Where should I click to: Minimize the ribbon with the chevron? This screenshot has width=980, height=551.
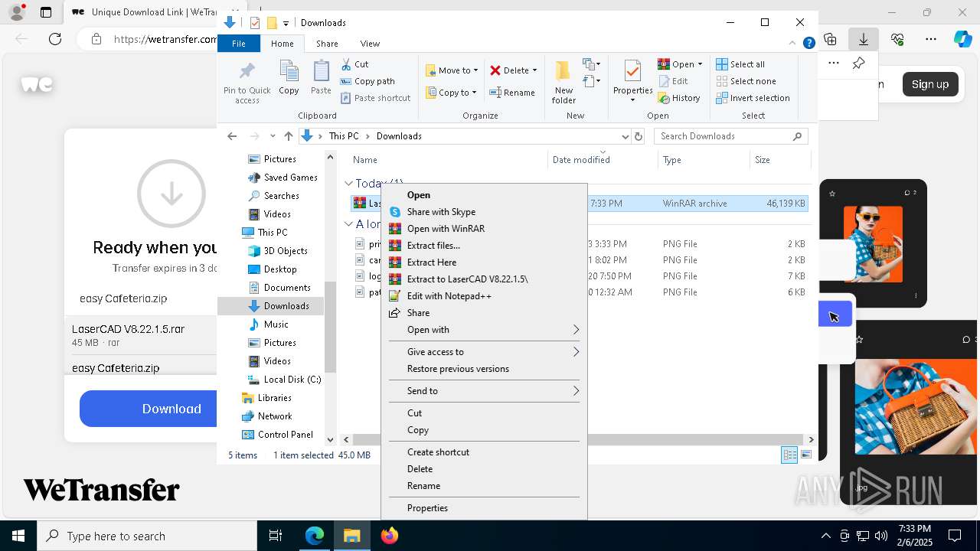tap(792, 44)
